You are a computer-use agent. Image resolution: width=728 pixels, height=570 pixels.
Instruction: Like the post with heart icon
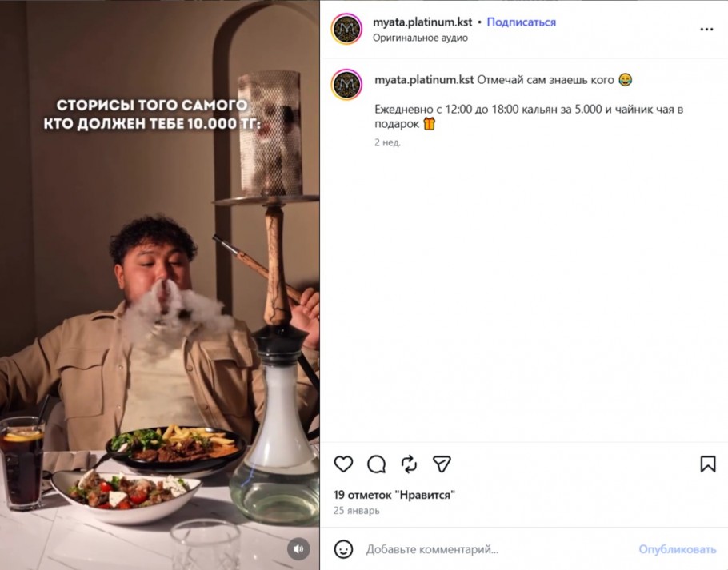pos(343,464)
